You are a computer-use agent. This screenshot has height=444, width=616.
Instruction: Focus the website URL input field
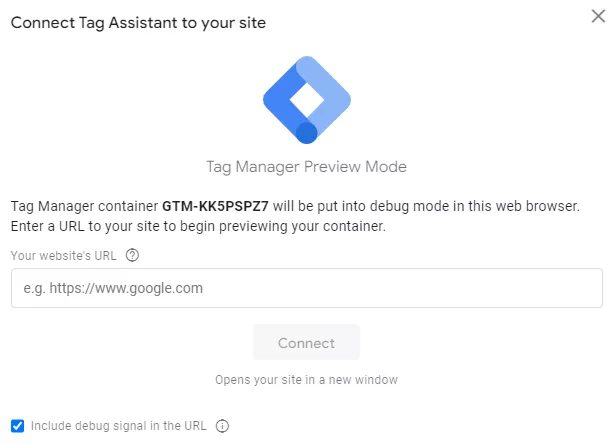click(307, 288)
